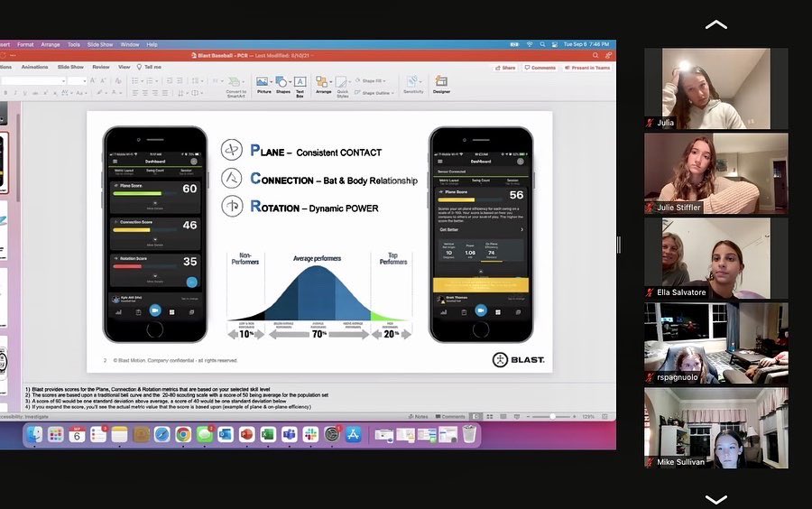The height and width of the screenshot is (509, 812).
Task: Adjust the zoom slider in status bar
Action: [552, 416]
